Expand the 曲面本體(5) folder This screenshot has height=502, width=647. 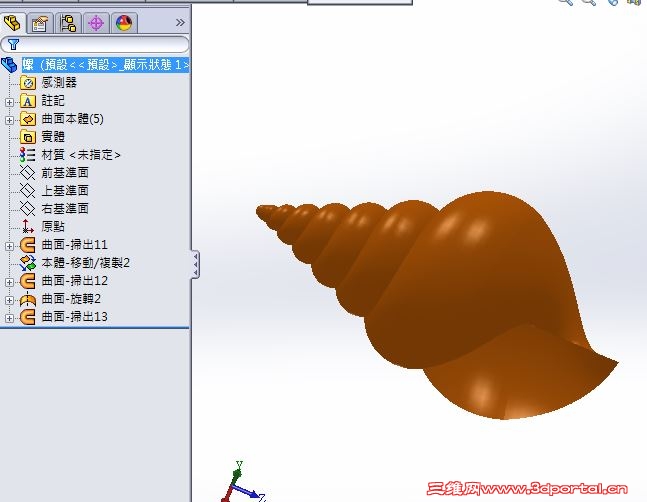coord(9,120)
